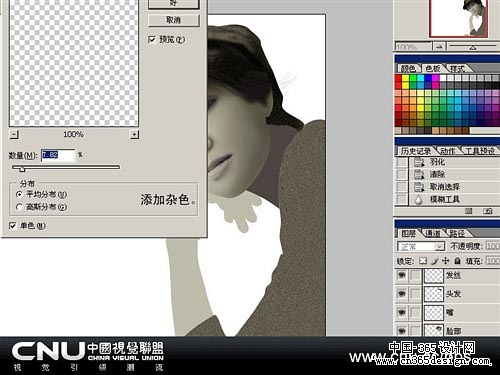500x375 pixels.
Task: Select the 羽化 history state
Action: pos(437,162)
